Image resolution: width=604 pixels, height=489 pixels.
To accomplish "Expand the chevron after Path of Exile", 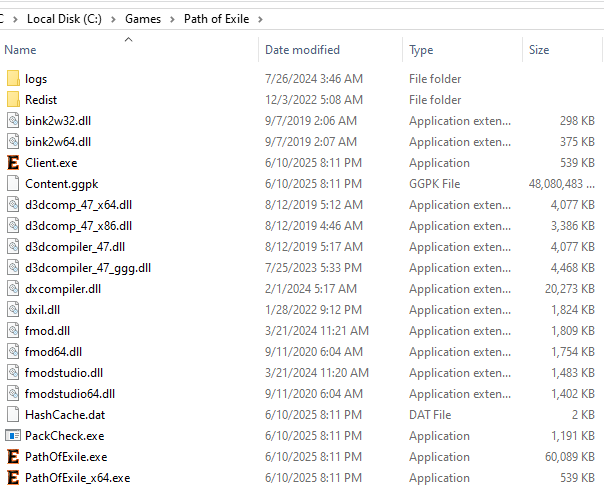I will 260,19.
